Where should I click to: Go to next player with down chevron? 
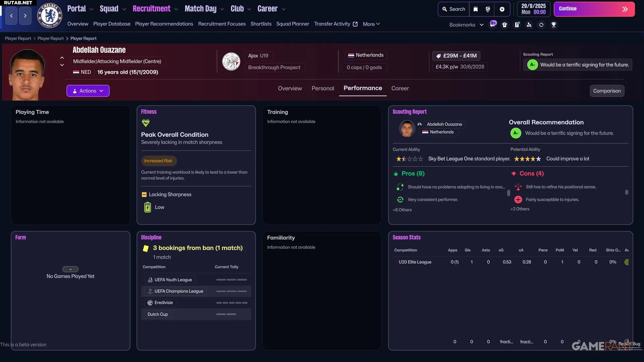coord(62,65)
